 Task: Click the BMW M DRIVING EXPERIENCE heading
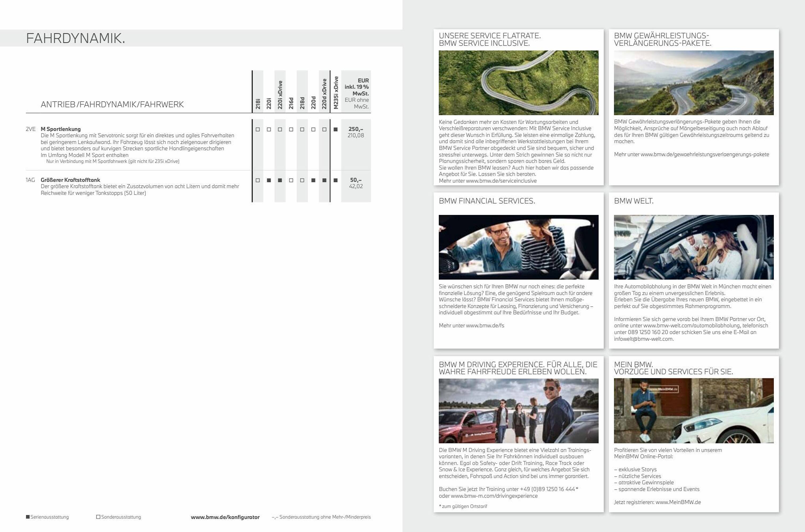click(x=518, y=368)
